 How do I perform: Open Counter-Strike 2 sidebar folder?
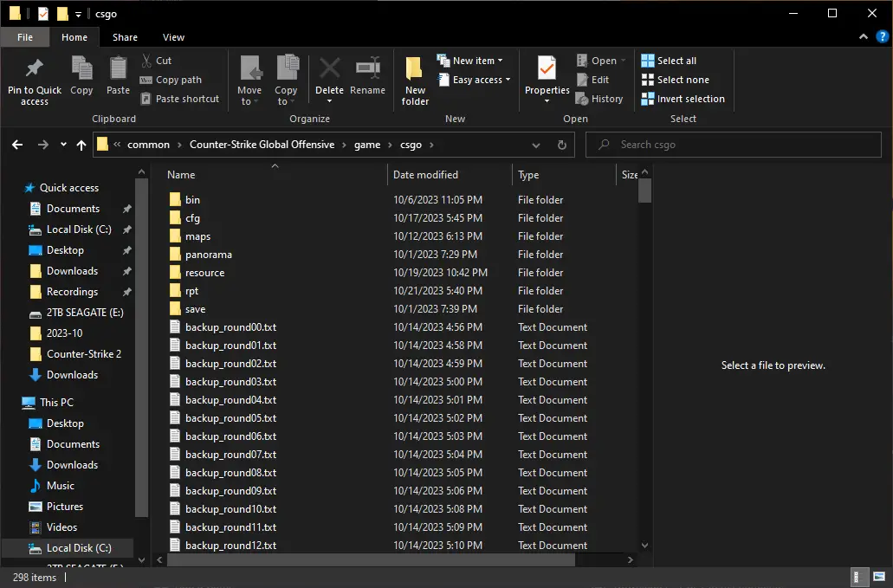tap(84, 354)
